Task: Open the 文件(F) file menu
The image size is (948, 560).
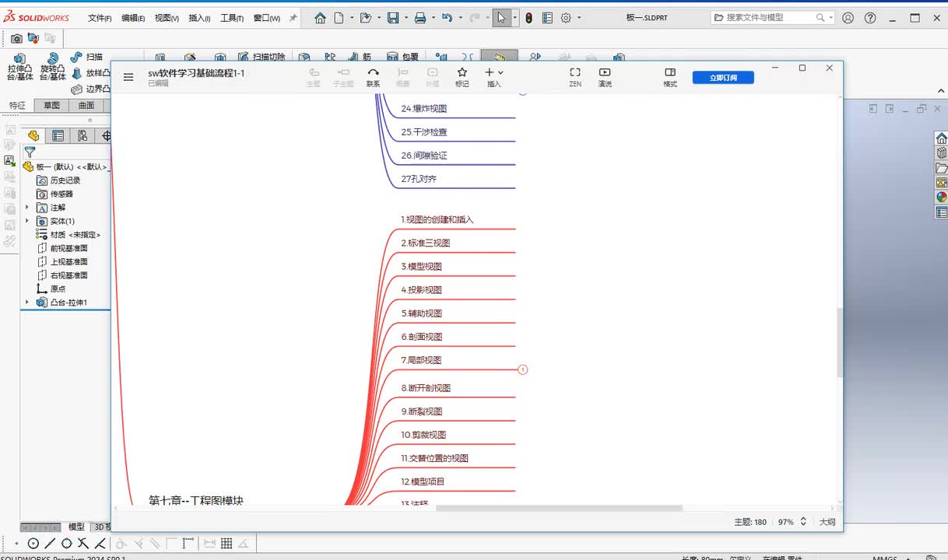Action: coord(100,18)
